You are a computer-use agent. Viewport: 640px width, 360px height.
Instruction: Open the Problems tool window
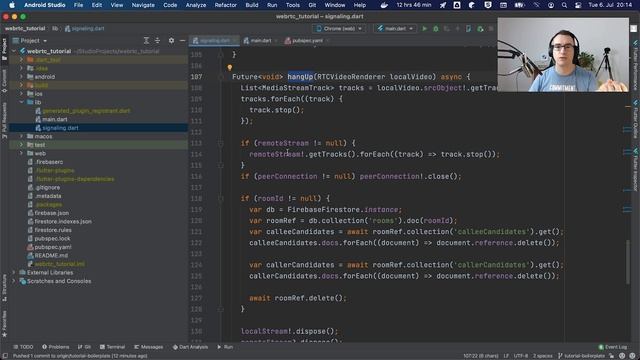tap(56, 347)
